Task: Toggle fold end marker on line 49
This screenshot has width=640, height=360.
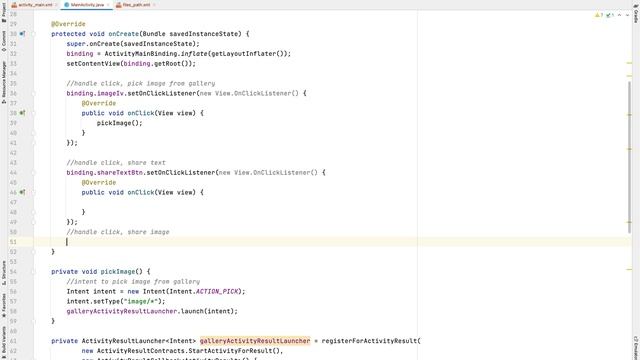Action: (33, 222)
